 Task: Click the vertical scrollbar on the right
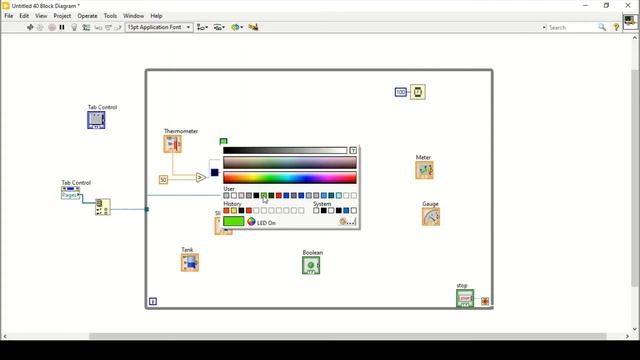[x=636, y=178]
